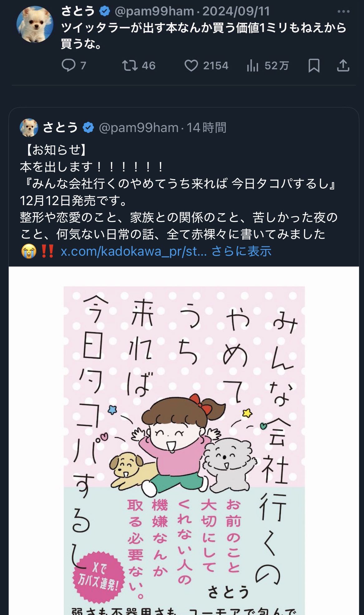Viewport: 364px width, 615px height.
Task: Open @pam99ham handle on top tweet
Action: pos(154,12)
